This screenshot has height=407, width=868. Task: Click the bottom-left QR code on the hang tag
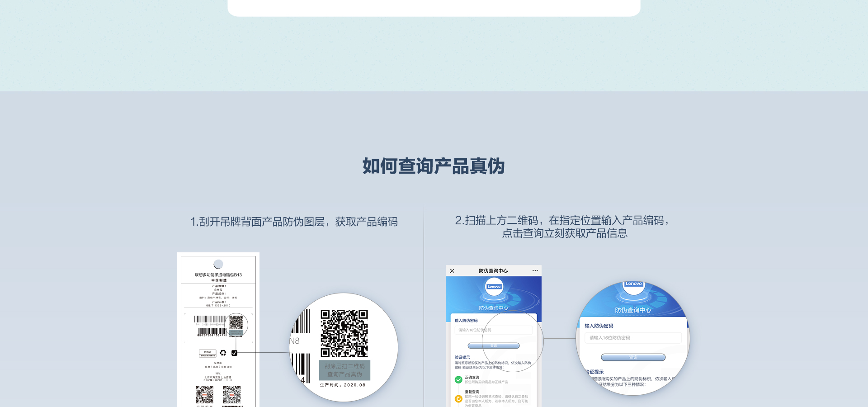click(205, 395)
